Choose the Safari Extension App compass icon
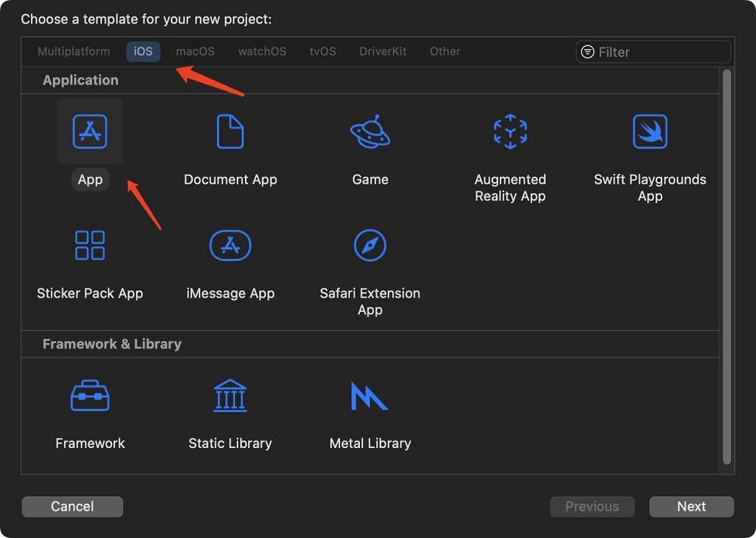 (x=370, y=245)
